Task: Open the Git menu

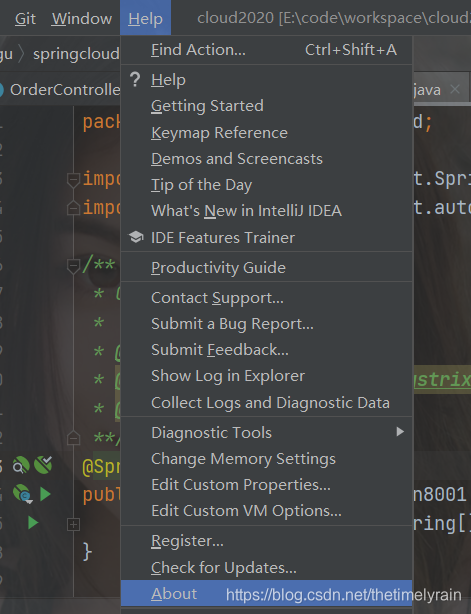Action: click(x=25, y=18)
